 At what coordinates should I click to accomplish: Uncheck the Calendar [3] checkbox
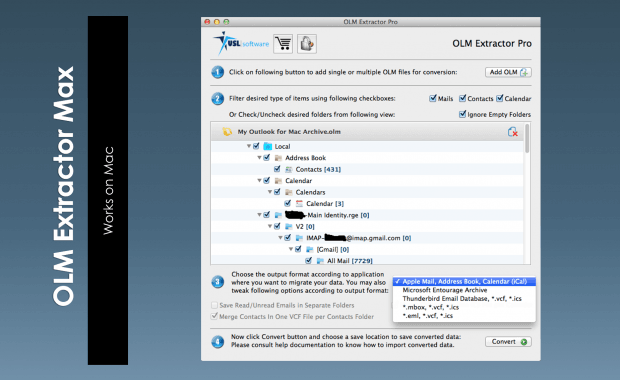[x=288, y=203]
